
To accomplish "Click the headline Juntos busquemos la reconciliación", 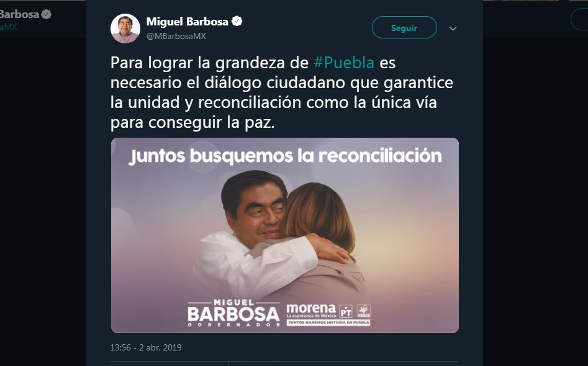I will click(x=286, y=156).
